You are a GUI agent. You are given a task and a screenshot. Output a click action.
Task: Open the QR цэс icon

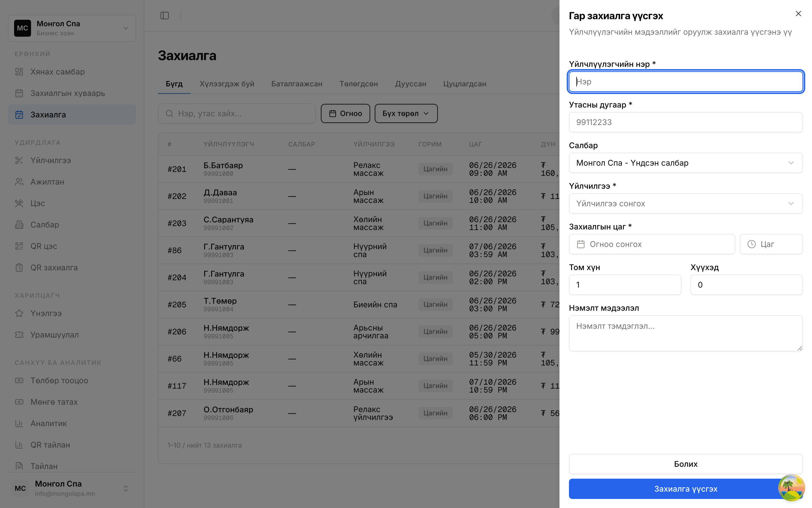(x=19, y=246)
